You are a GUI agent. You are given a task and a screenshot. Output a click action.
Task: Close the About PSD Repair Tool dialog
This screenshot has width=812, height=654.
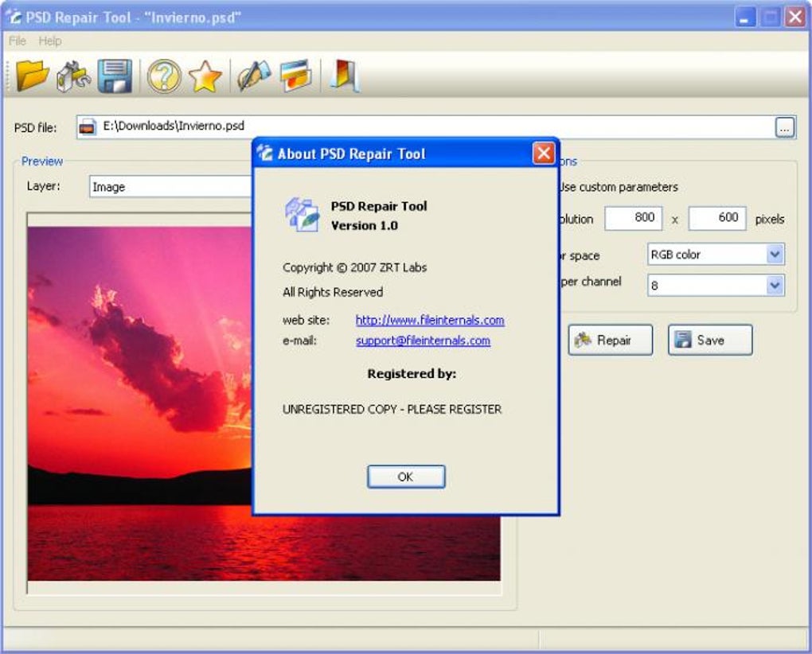543,154
